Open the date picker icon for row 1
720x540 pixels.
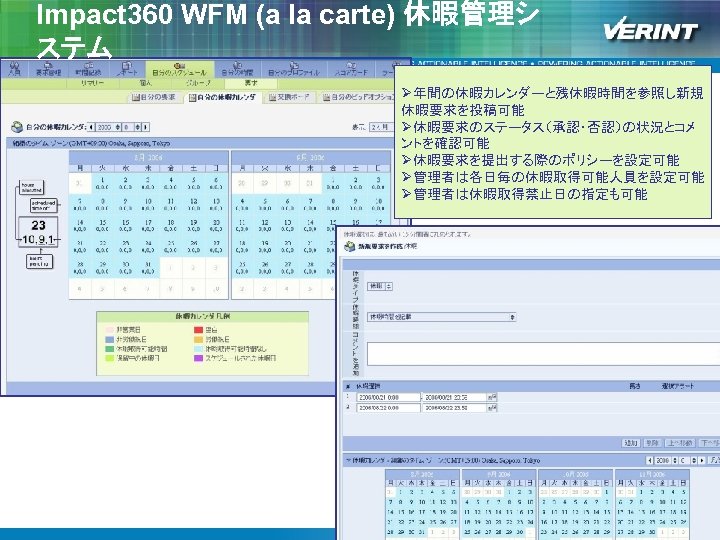pyautogui.click(x=492, y=397)
